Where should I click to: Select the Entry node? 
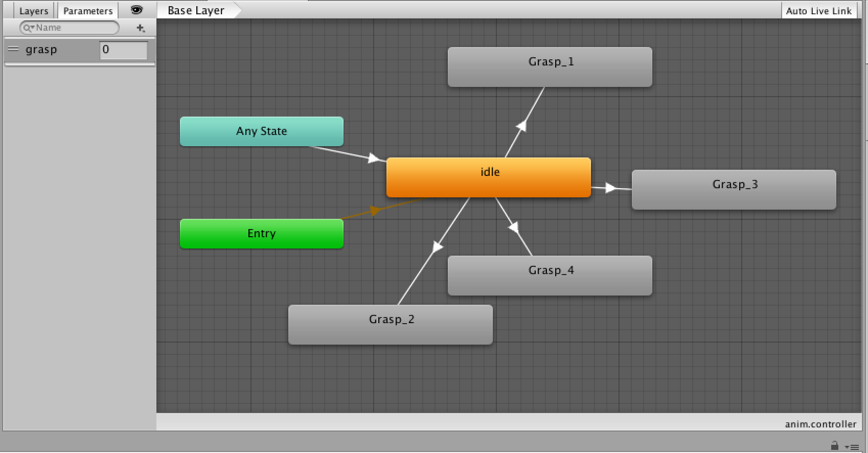[x=262, y=234]
